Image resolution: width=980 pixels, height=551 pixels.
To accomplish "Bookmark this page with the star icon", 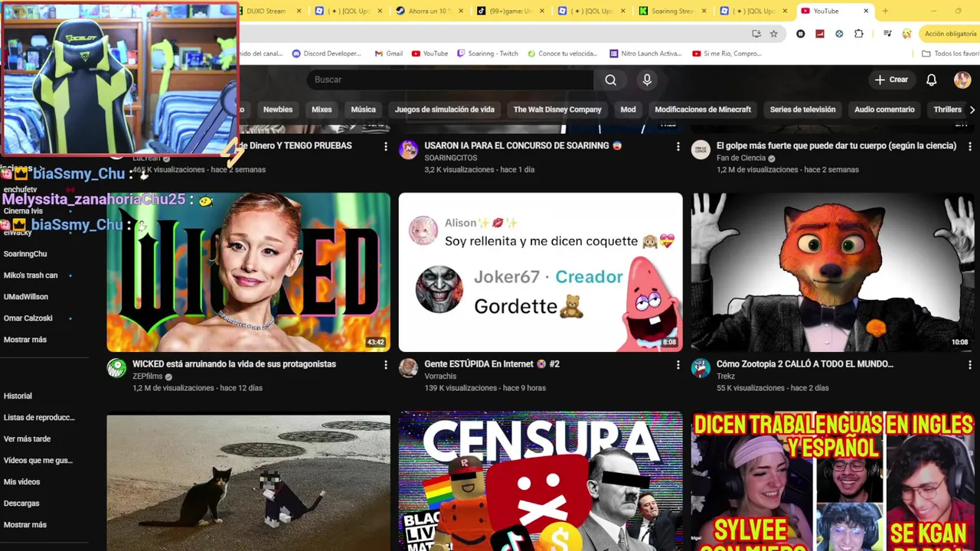I will (x=774, y=34).
